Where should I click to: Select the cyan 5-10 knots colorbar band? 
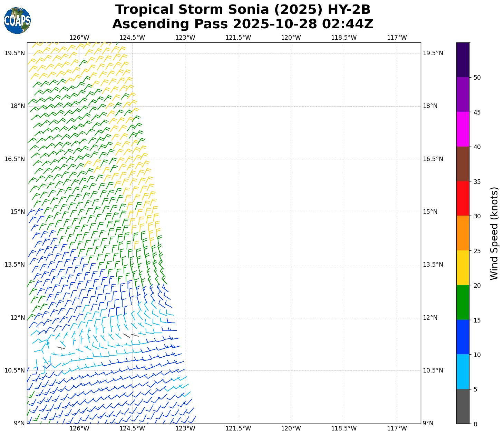[x=463, y=371]
